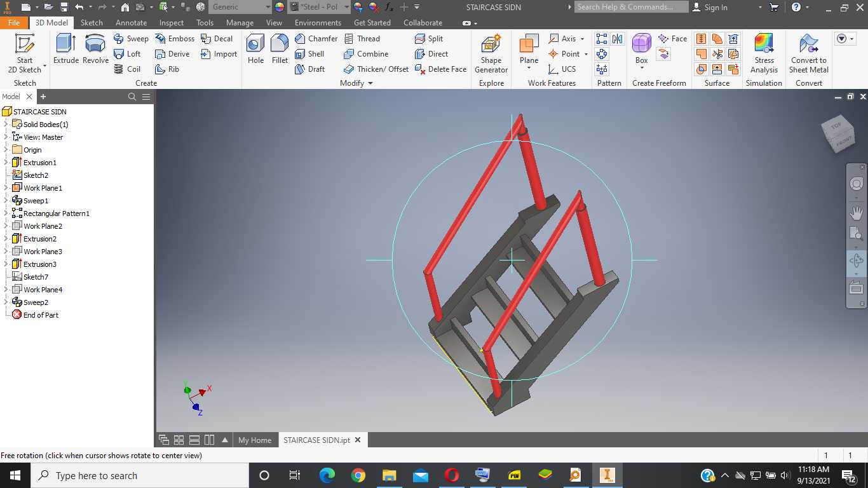The image size is (868, 488).
Task: Click the Trim surface scissors icon
Action: tap(717, 54)
